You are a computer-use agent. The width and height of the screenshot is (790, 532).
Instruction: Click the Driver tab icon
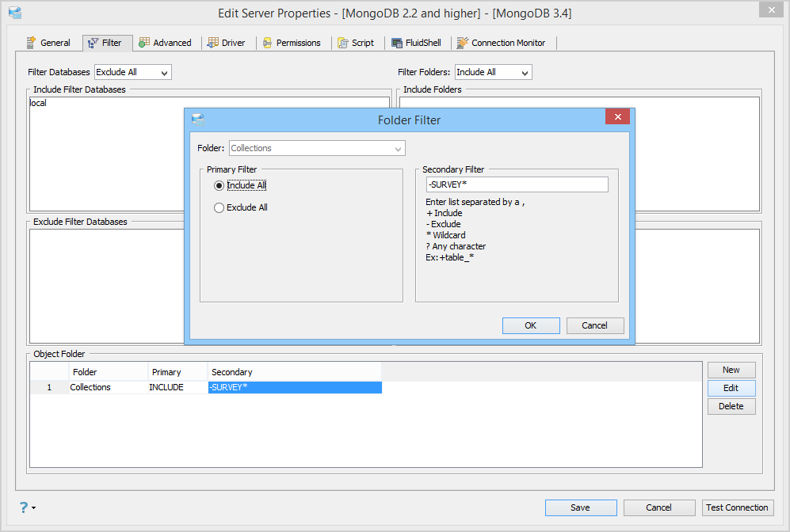click(213, 43)
